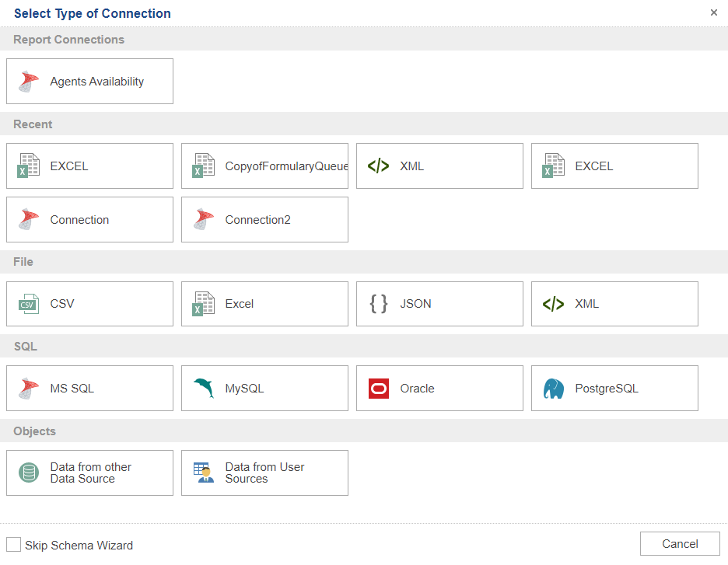728x565 pixels.
Task: Enable the Skip Schema Wizard checkbox
Action: (14, 545)
